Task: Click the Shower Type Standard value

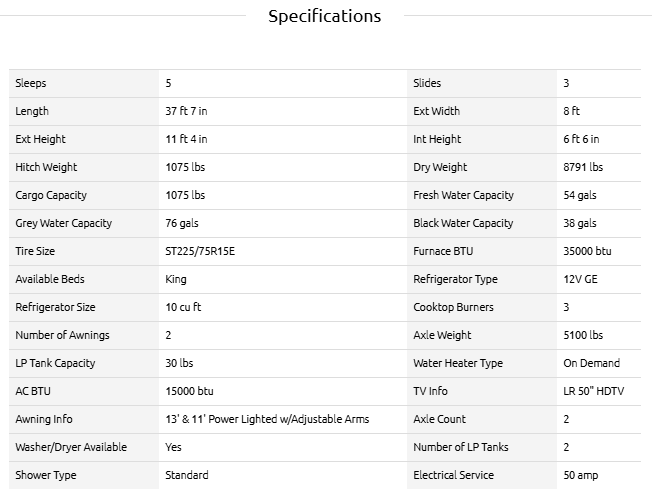Action: 187,475
